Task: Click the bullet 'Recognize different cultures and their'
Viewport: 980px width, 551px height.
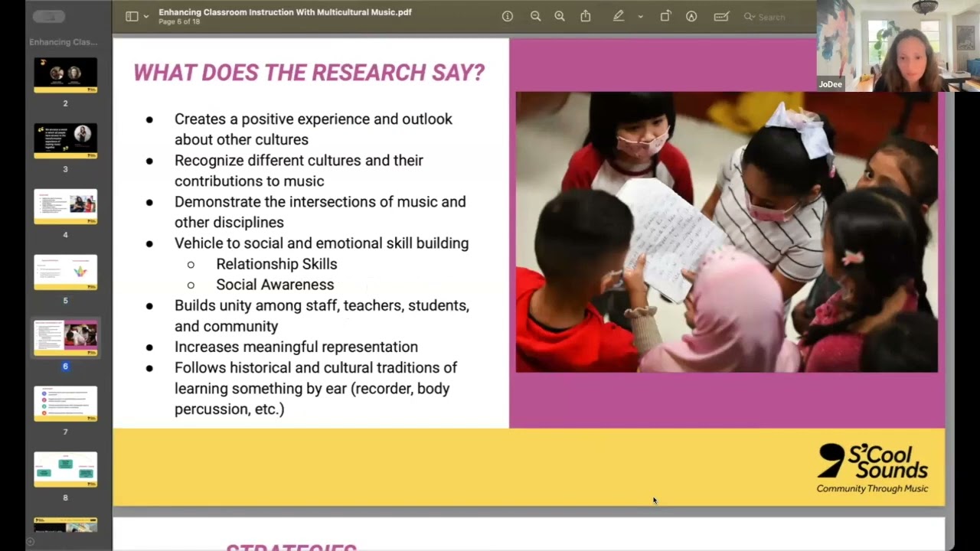Action: coord(299,160)
